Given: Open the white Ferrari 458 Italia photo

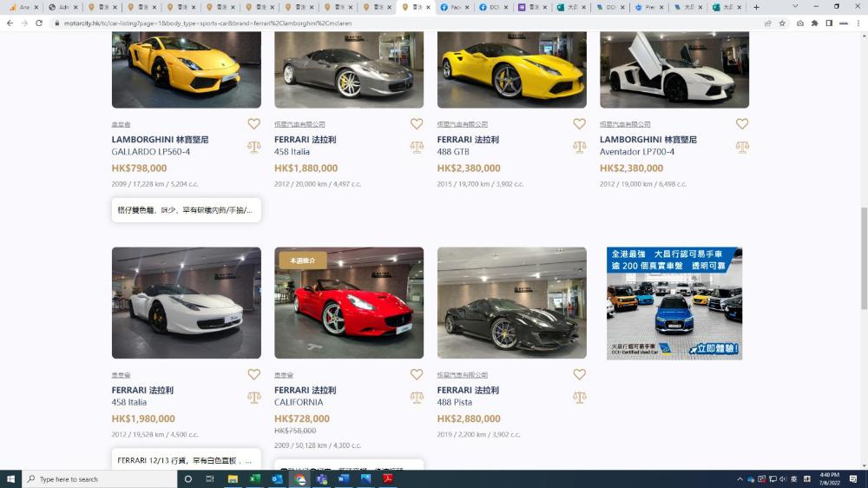Looking at the screenshot, I should 186,302.
